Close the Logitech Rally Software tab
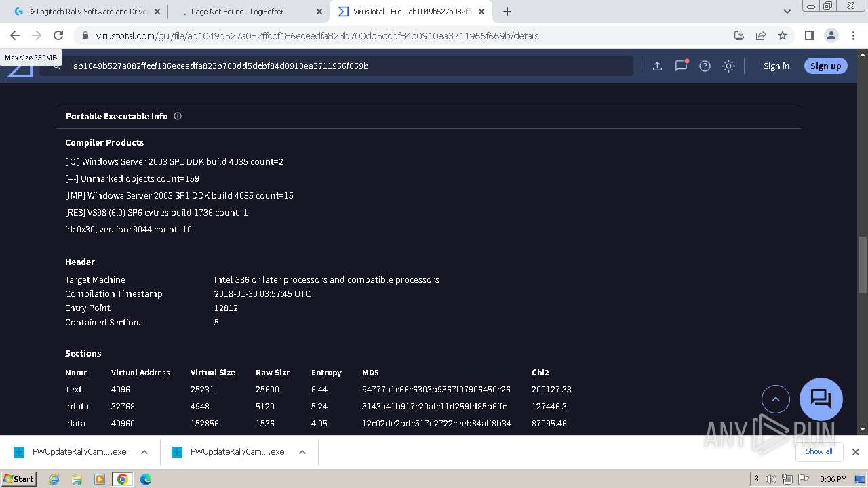The height and width of the screenshot is (488, 868). click(x=157, y=12)
